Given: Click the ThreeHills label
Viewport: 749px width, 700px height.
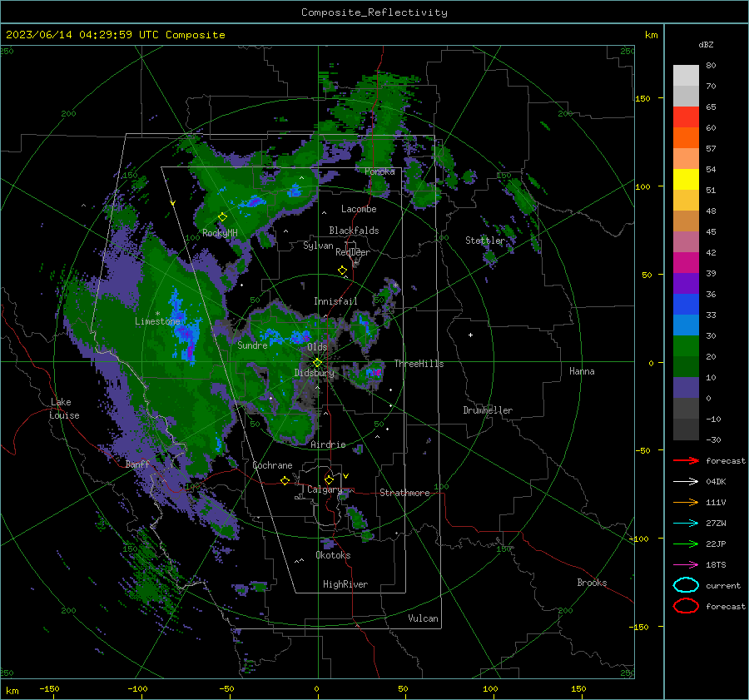Looking at the screenshot, I should click(x=419, y=364).
